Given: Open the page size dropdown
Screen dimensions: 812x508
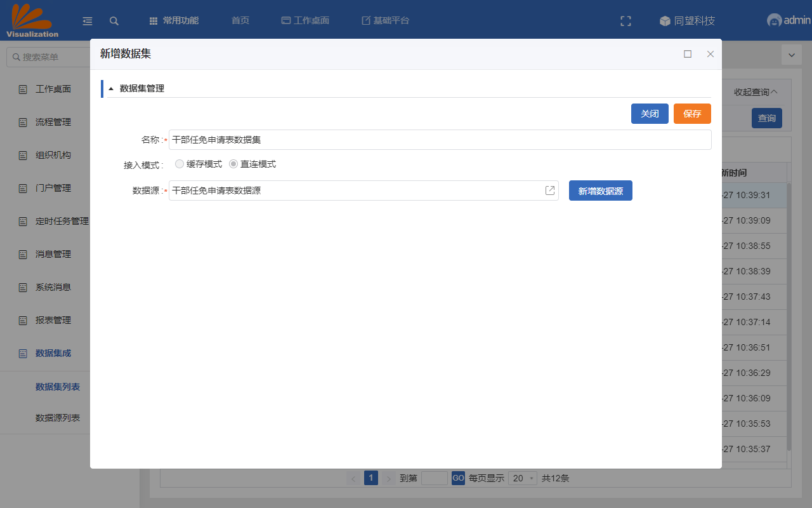Looking at the screenshot, I should (x=523, y=478).
